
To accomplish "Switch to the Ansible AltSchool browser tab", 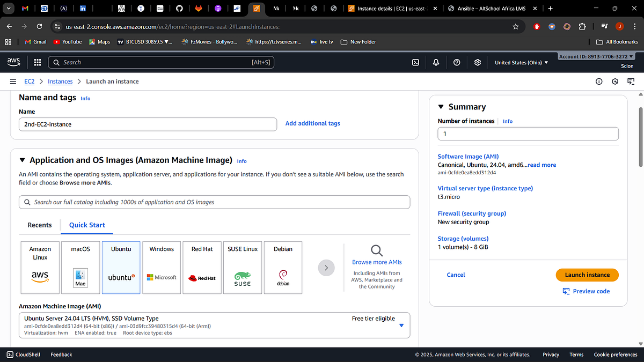I will click(x=486, y=9).
